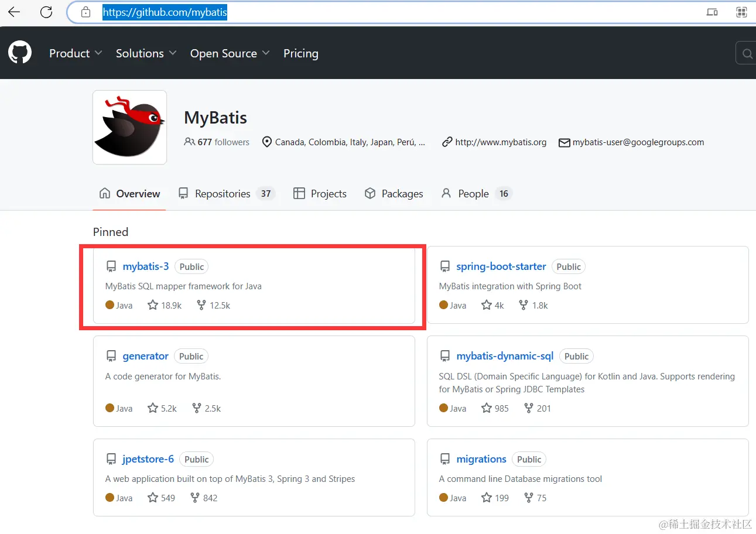Switch to the Repositories tab
This screenshot has height=534, width=756.
pos(227,194)
